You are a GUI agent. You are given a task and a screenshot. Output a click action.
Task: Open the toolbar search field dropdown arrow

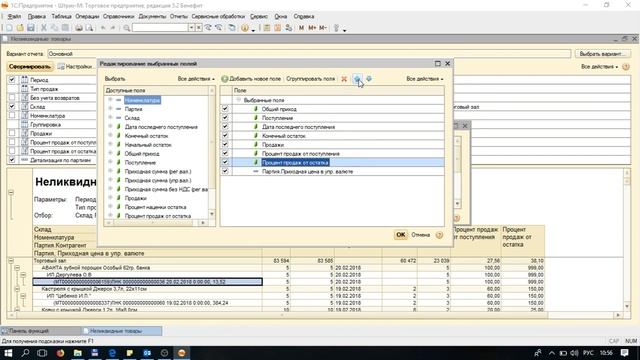(191, 28)
